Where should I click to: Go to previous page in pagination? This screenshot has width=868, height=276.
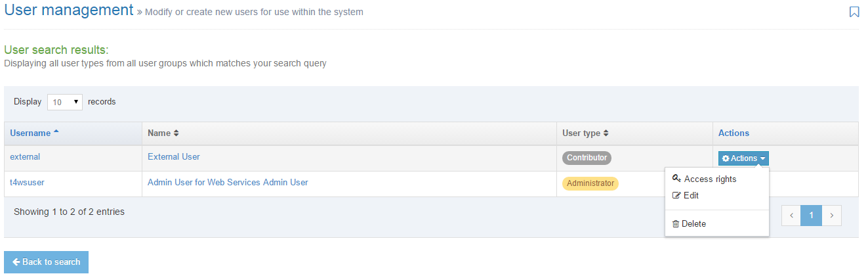[791, 215]
